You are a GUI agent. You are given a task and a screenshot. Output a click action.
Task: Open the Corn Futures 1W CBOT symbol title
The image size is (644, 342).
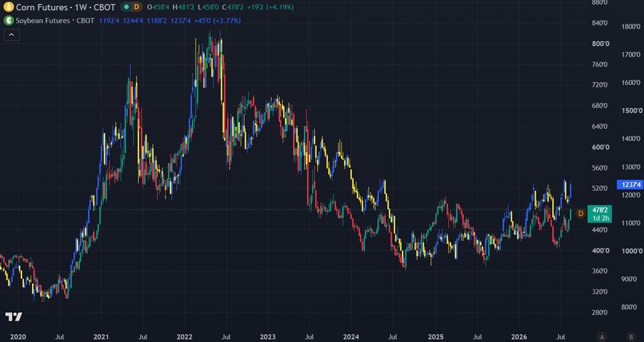coord(65,8)
